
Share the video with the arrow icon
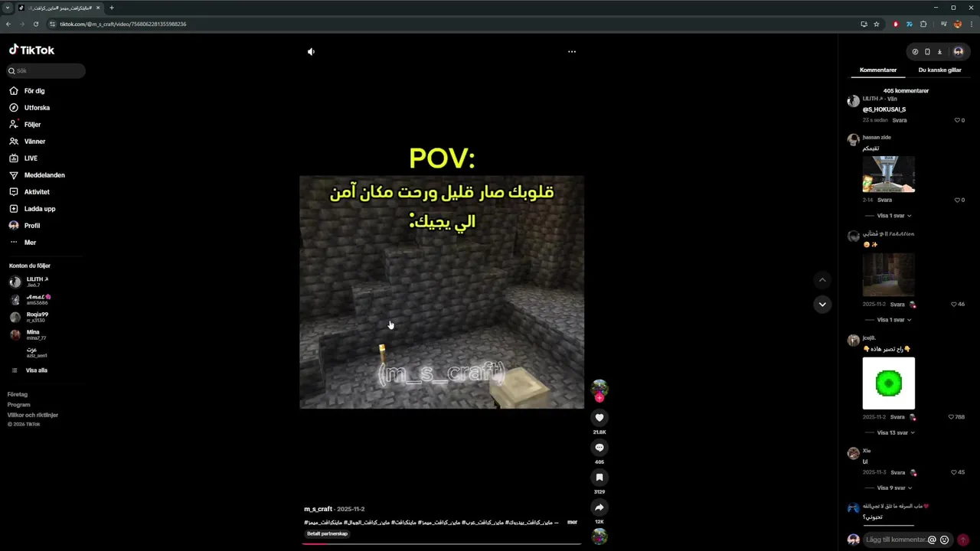point(599,507)
